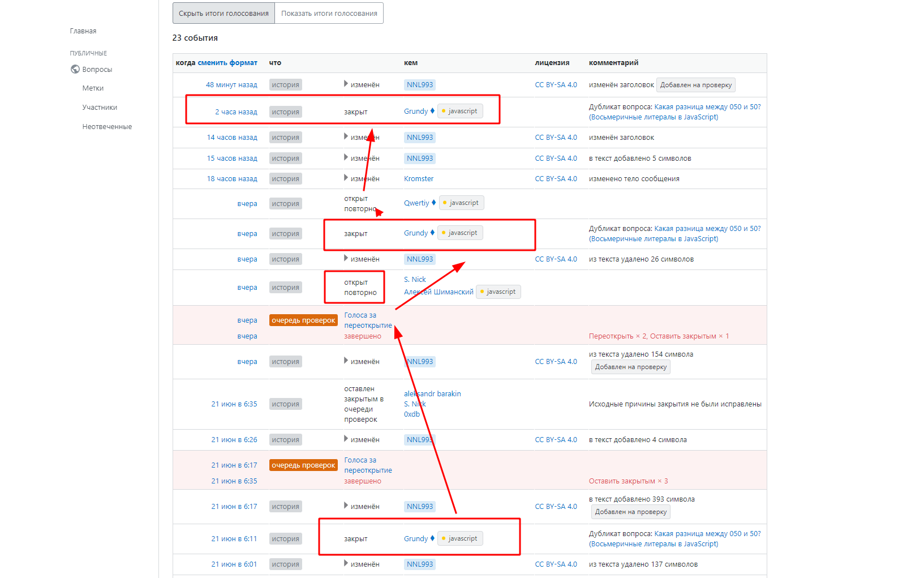Open Главная in the sidebar
The width and height of the screenshot is (924, 578).
(x=83, y=31)
